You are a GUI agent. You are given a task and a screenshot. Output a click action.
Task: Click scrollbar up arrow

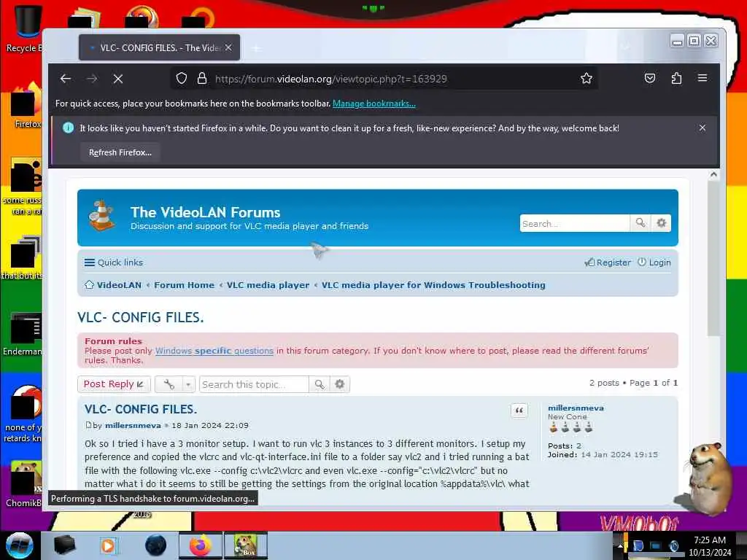713,175
